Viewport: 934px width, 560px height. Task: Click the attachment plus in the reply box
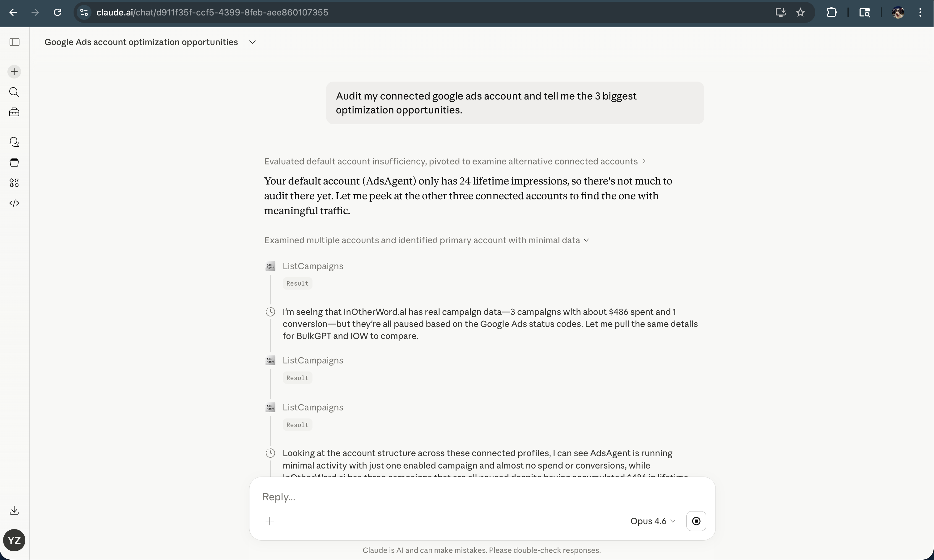[270, 521]
